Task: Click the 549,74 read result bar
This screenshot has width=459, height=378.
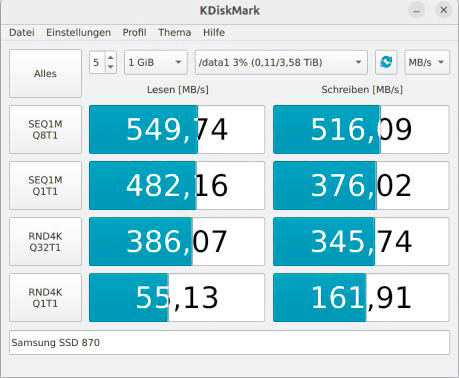Action: pos(177,130)
